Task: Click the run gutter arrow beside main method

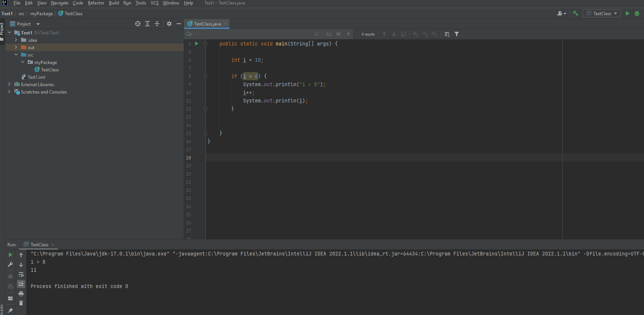Action: [196, 43]
